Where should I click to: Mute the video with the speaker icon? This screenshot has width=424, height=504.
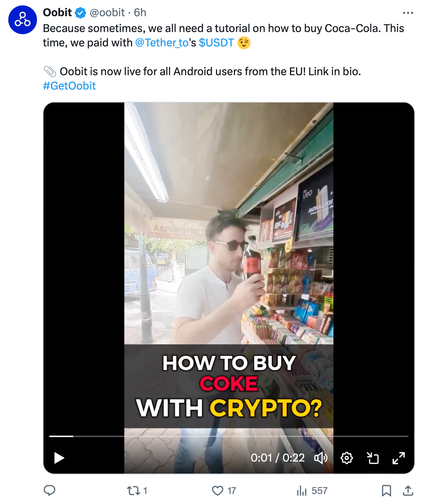point(321,458)
